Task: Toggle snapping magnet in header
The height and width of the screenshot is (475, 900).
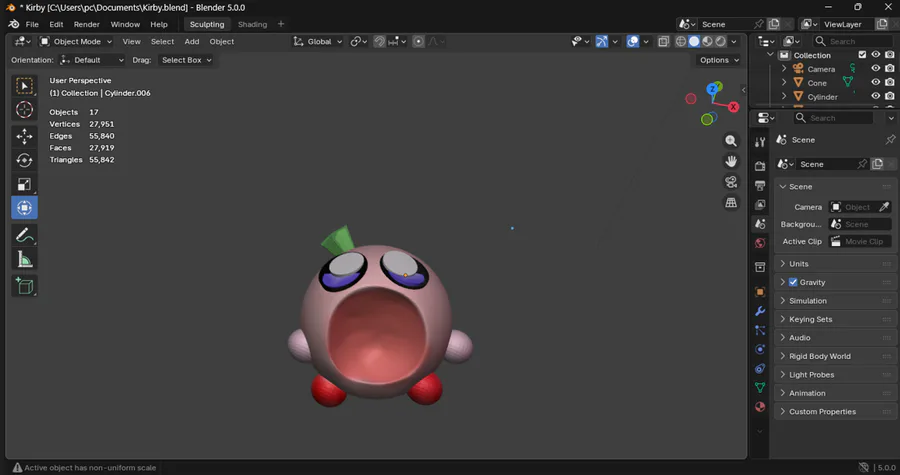Action: (379, 41)
